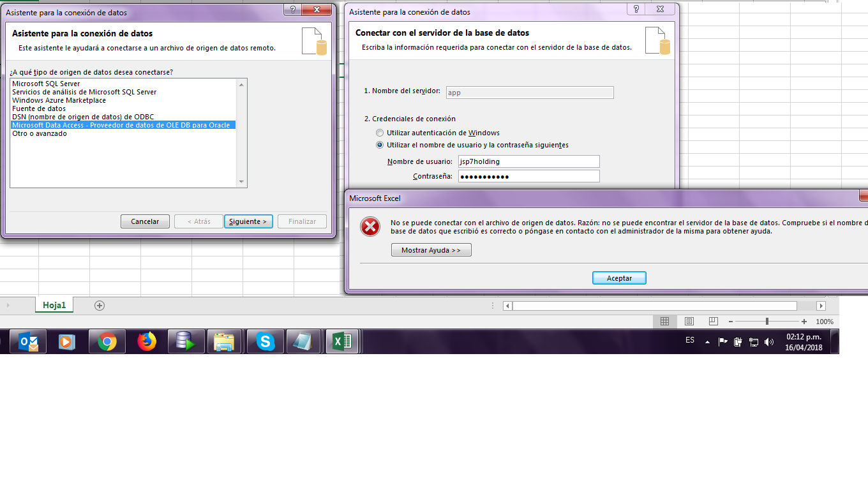
Task: Click the data source list scroll down arrow
Action: [x=241, y=182]
